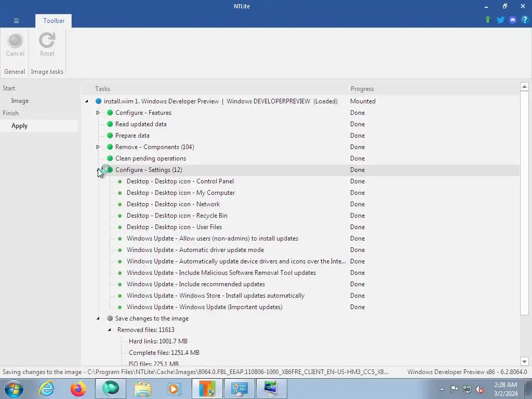Expand the Configure - Features node
532x399 pixels.
tap(98, 113)
